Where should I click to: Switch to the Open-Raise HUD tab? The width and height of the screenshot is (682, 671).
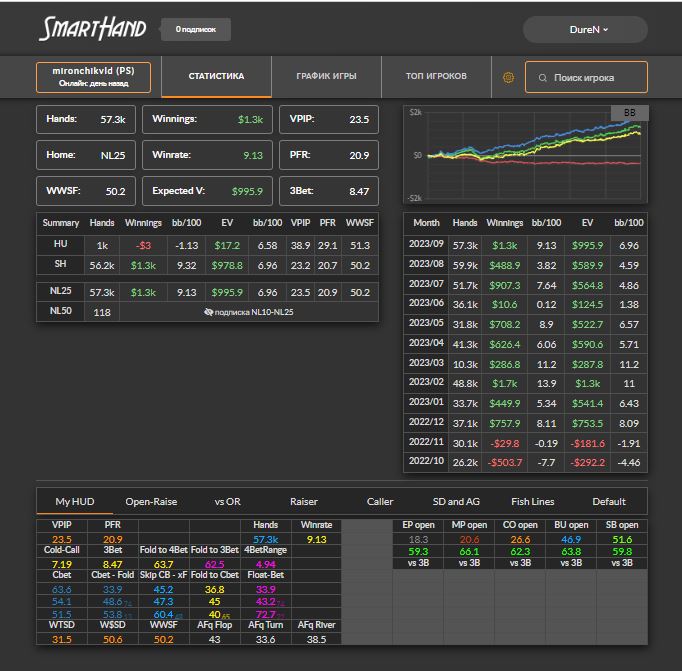[151, 501]
